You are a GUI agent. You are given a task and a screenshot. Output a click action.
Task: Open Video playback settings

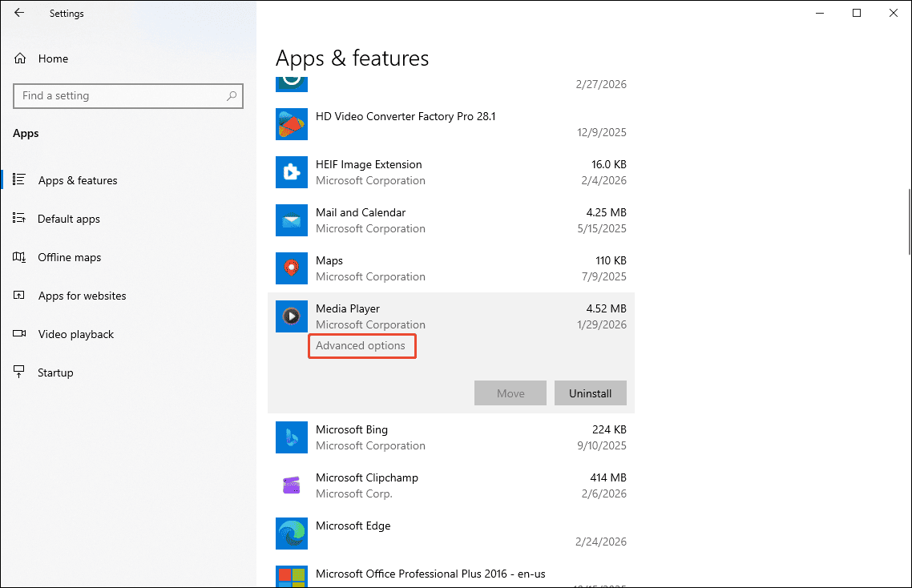pyautogui.click(x=75, y=334)
